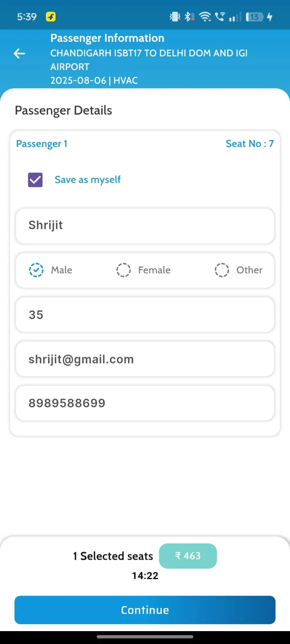Focus the name field containing Shrijit
Screen dimensions: 290x644
tap(145, 225)
